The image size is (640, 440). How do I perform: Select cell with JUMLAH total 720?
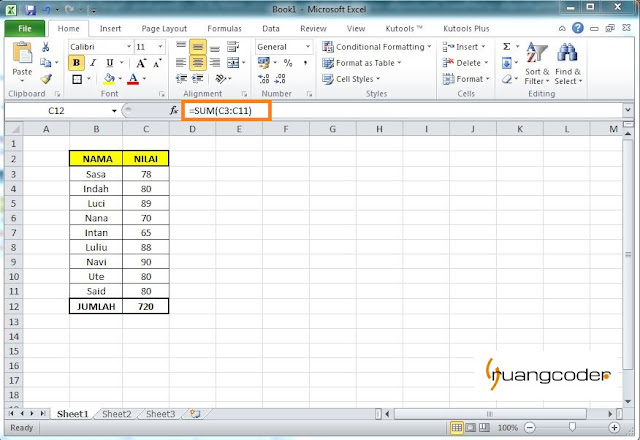click(x=146, y=307)
